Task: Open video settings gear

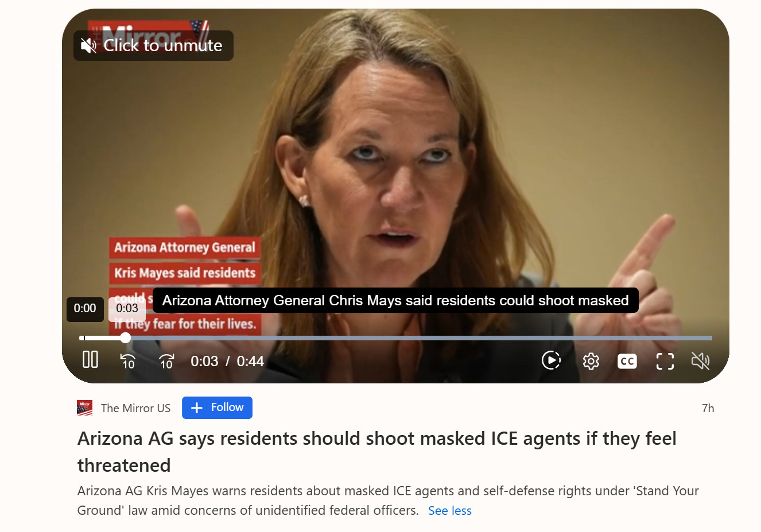Action: click(x=591, y=361)
